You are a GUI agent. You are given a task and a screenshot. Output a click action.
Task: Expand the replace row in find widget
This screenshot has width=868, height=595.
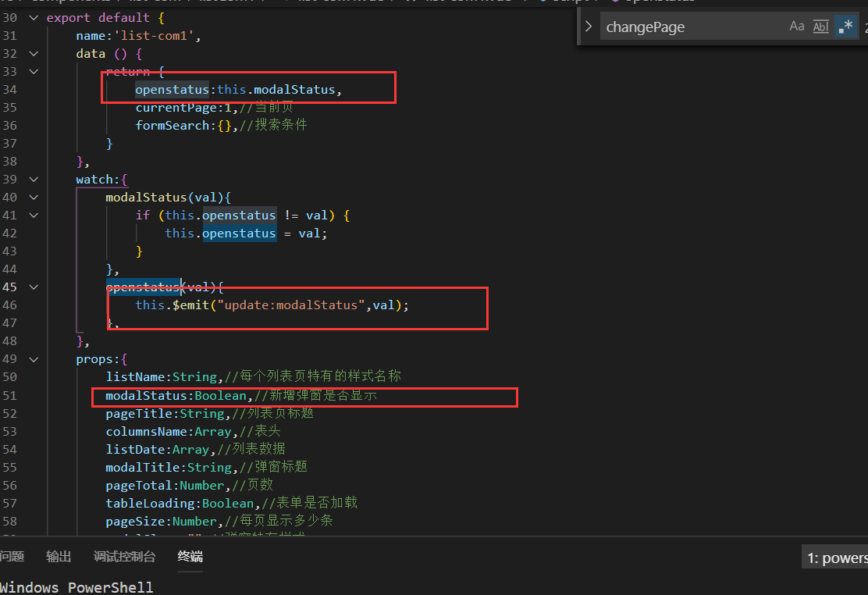click(x=589, y=26)
